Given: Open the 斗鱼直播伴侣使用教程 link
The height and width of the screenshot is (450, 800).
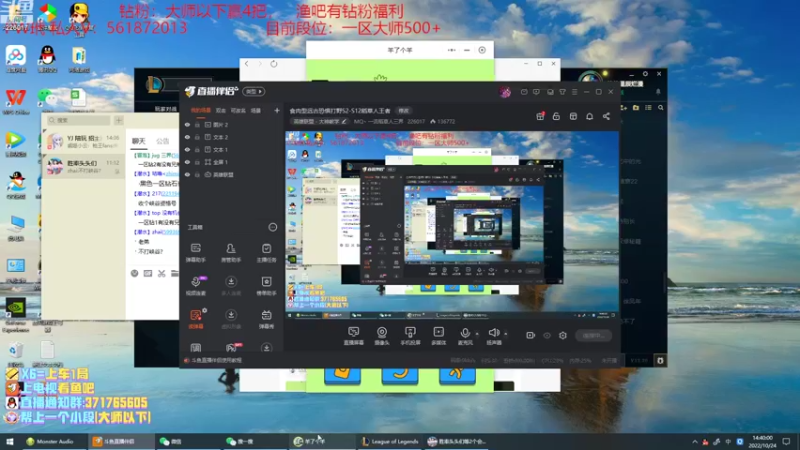Looking at the screenshot, I should tap(216, 360).
